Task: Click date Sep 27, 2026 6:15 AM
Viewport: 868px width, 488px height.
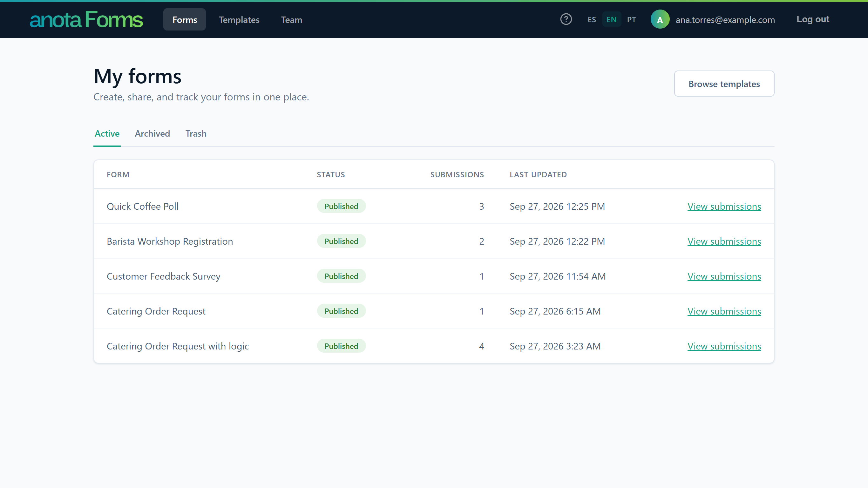Action: [x=555, y=311]
